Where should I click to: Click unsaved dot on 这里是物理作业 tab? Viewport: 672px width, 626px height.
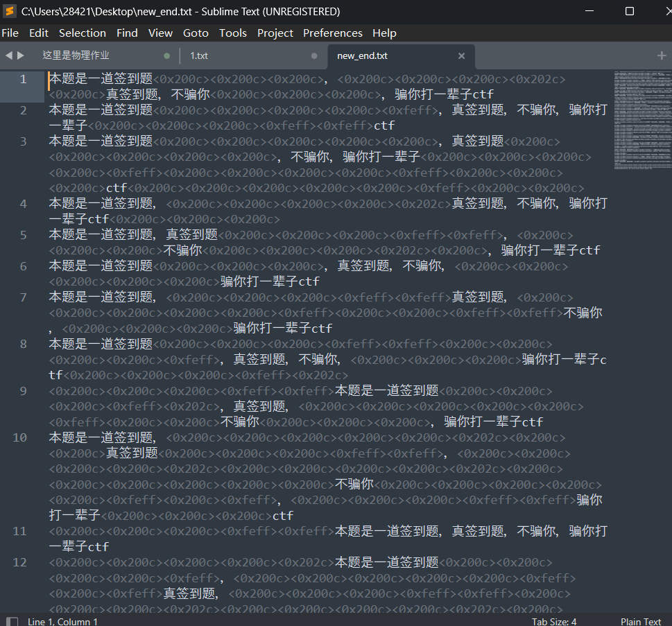point(166,55)
